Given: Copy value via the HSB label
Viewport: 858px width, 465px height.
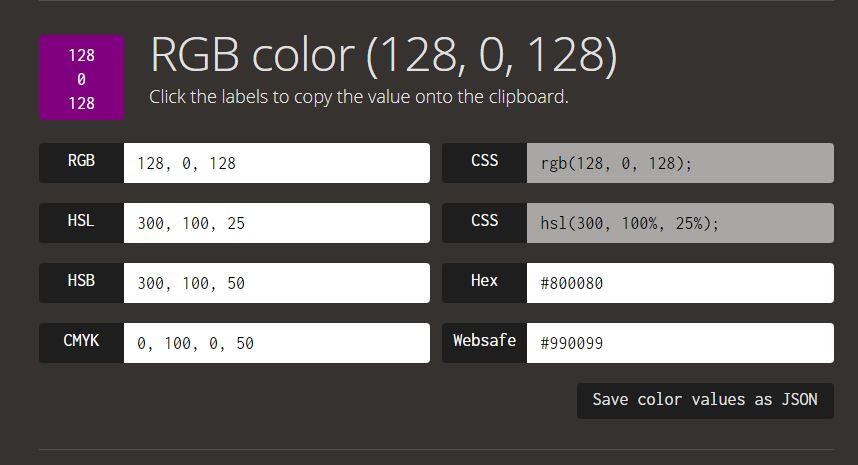Looking at the screenshot, I should 81,282.
